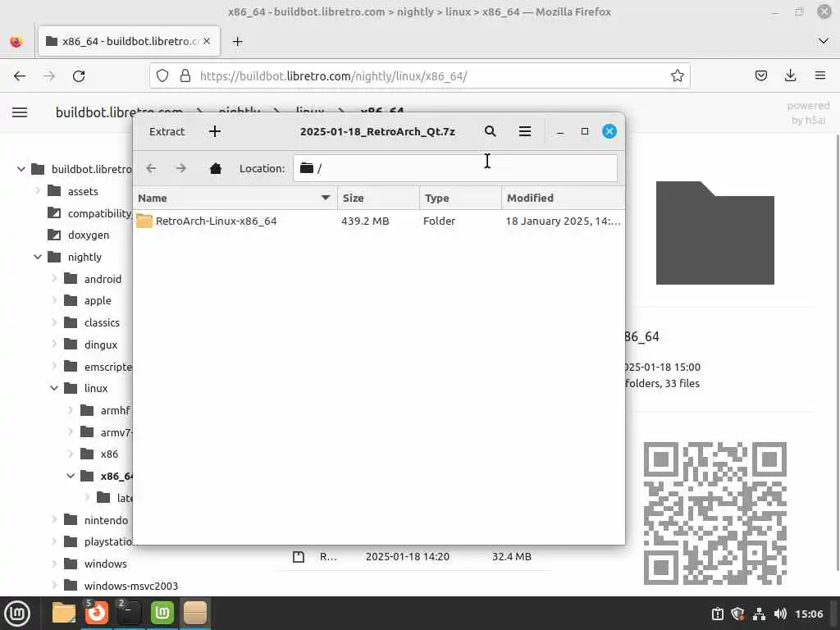The width and height of the screenshot is (840, 630).
Task: Expand the dingux tree folder
Action: click(54, 345)
